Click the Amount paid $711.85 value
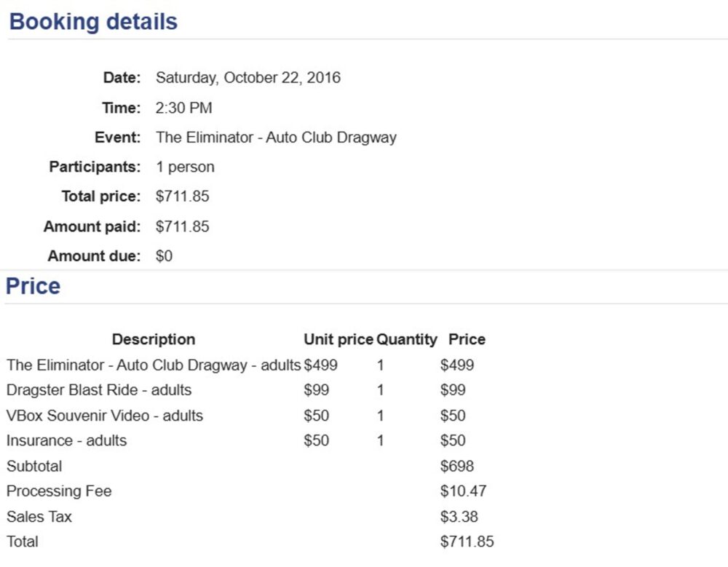The image size is (728, 567). [x=182, y=226]
